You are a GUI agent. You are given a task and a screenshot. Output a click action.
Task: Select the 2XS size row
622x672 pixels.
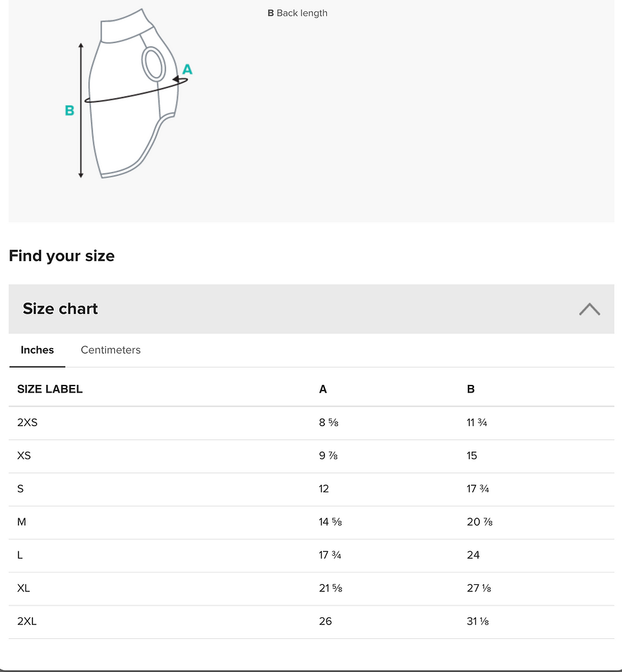312,423
